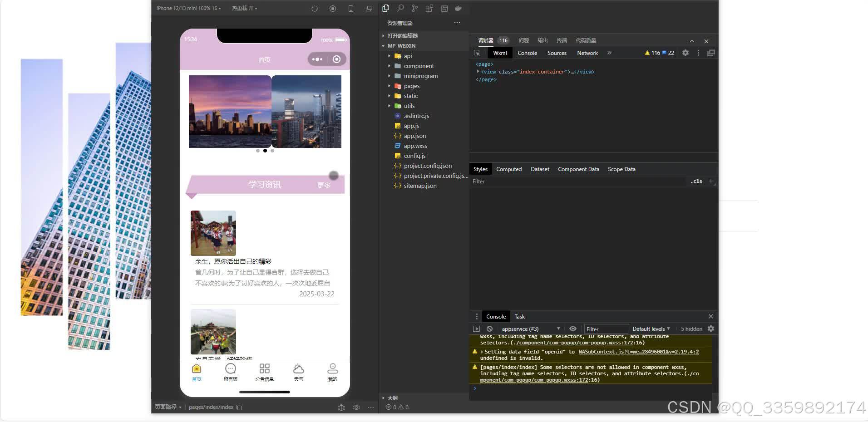
Task: Open debugger settings gear icon
Action: 685,53
